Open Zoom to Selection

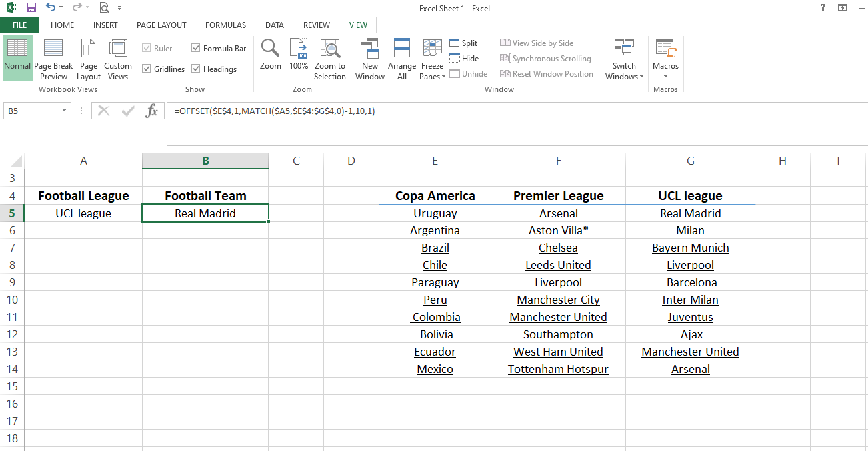(x=330, y=59)
